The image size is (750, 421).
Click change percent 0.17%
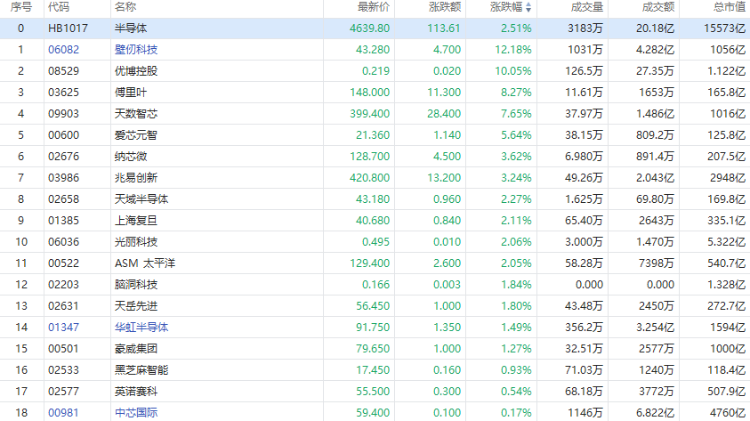[516, 413]
